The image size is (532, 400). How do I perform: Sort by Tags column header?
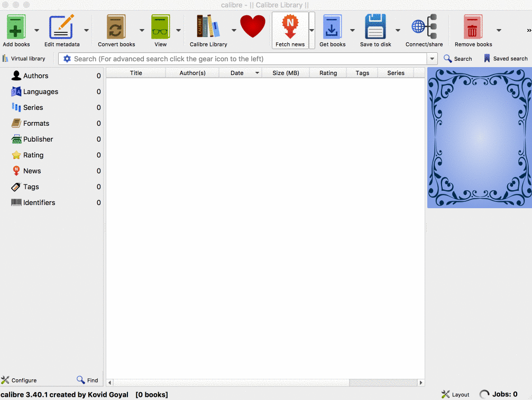(x=362, y=73)
